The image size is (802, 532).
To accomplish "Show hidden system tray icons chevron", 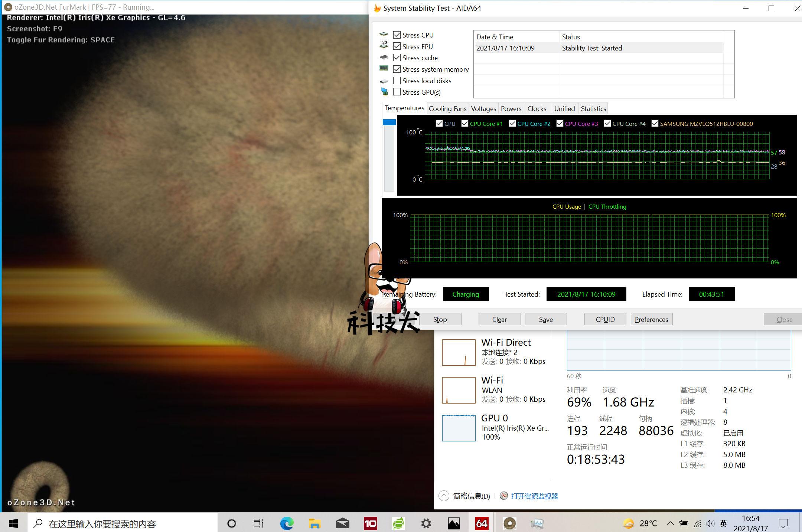I will click(x=670, y=523).
